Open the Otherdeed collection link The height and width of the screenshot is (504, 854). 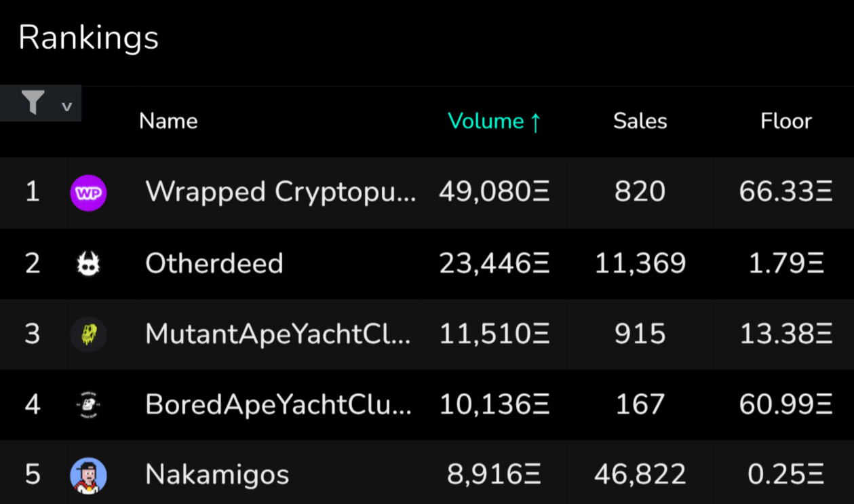pos(214,263)
